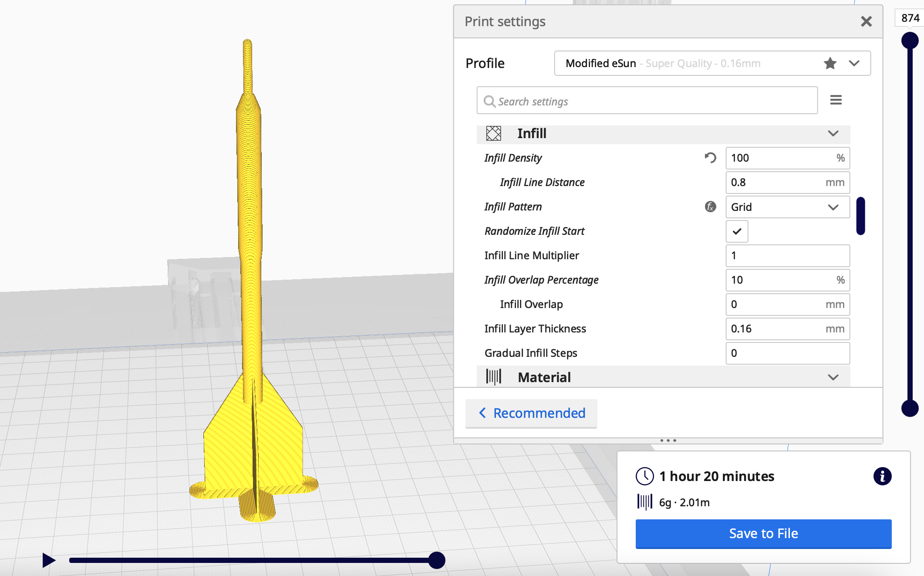Switch back to Recommended settings
The image size is (924, 576).
(x=531, y=413)
